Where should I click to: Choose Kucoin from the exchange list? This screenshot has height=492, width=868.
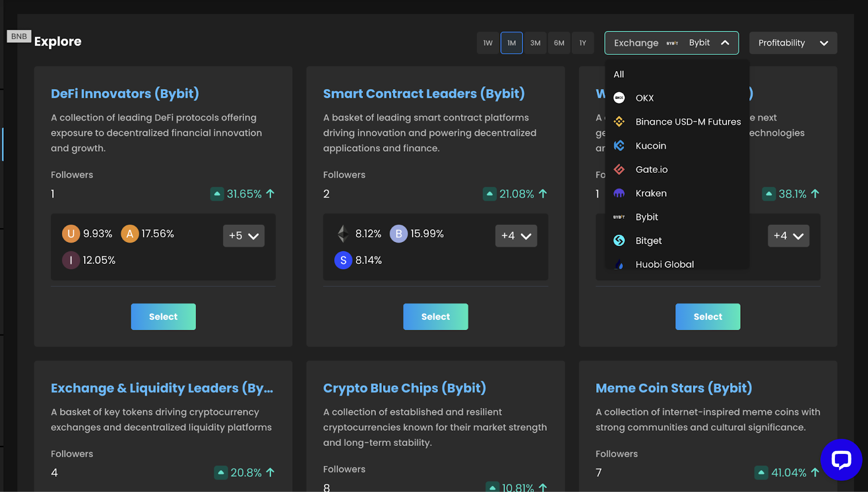677,146
